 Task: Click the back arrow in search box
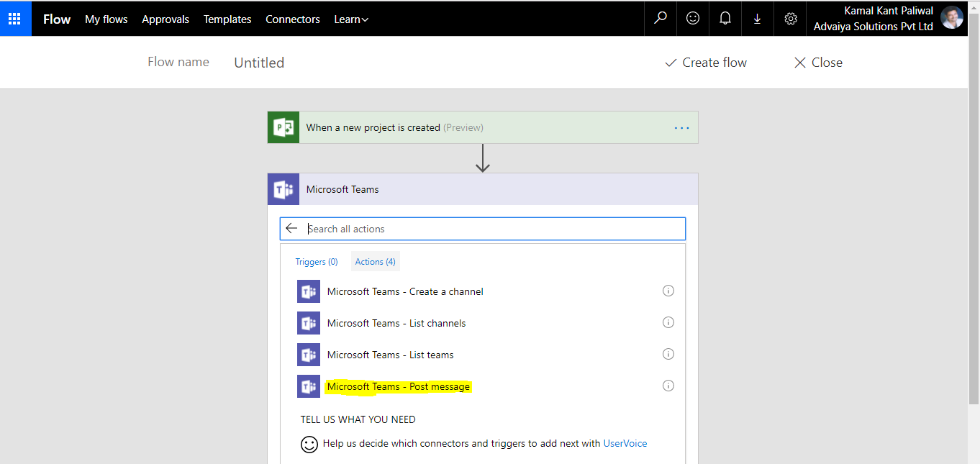[291, 229]
